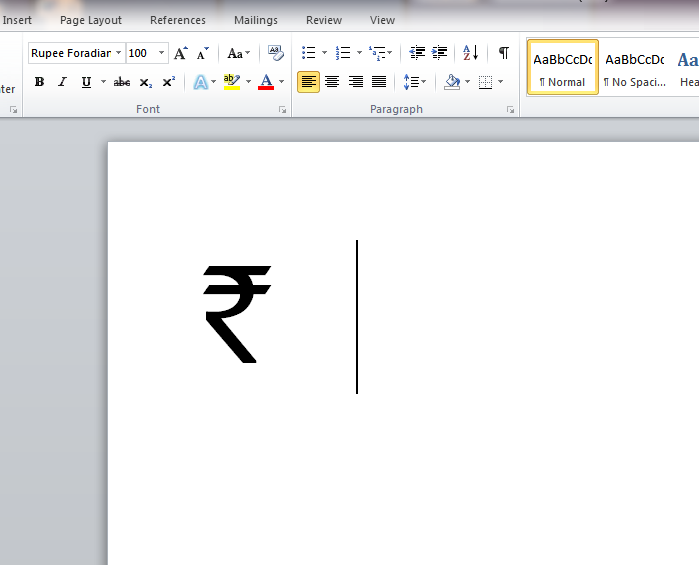Justify the text
This screenshot has height=565, width=699.
coord(379,82)
